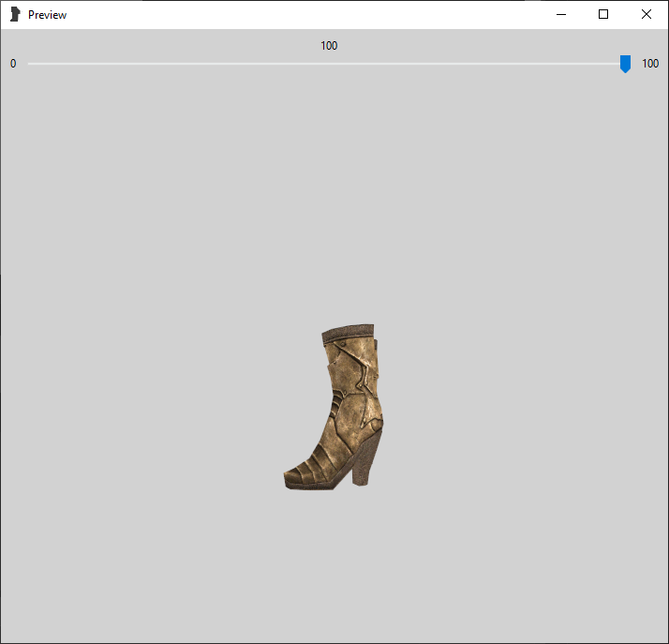Screen dimensions: 669x644
Task: Close the Preview window
Action: pyautogui.click(x=646, y=14)
